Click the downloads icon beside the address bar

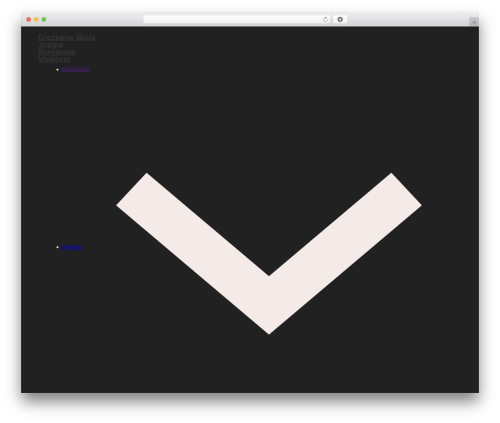[340, 19]
